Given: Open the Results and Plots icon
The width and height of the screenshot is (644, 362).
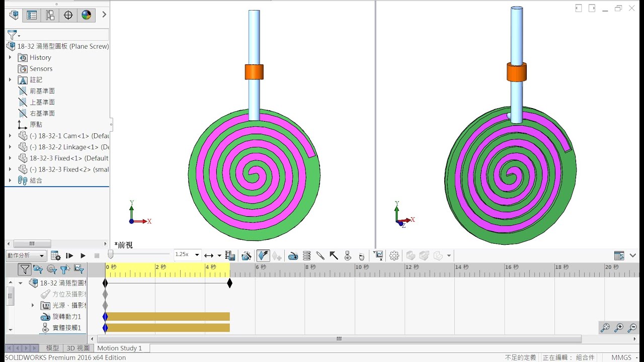Looking at the screenshot, I should [x=379, y=255].
